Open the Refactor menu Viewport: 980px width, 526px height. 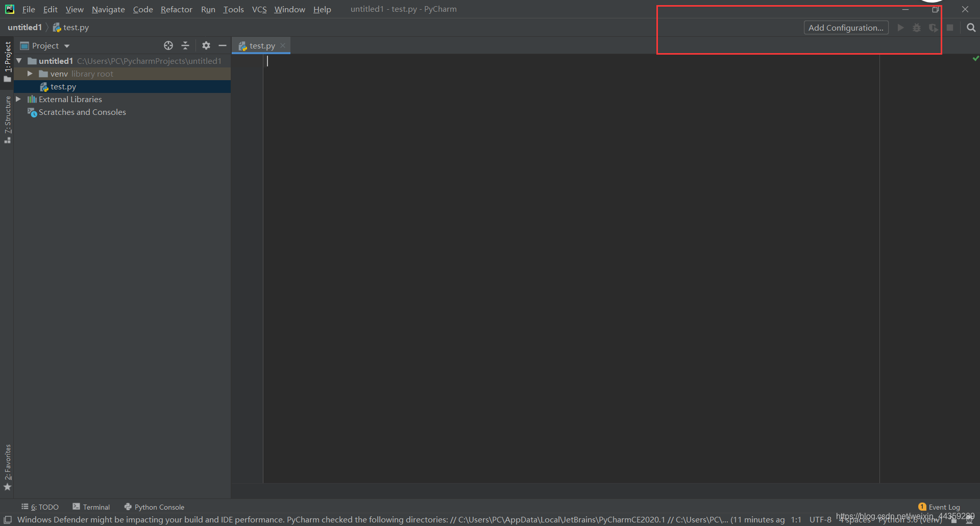[176, 9]
